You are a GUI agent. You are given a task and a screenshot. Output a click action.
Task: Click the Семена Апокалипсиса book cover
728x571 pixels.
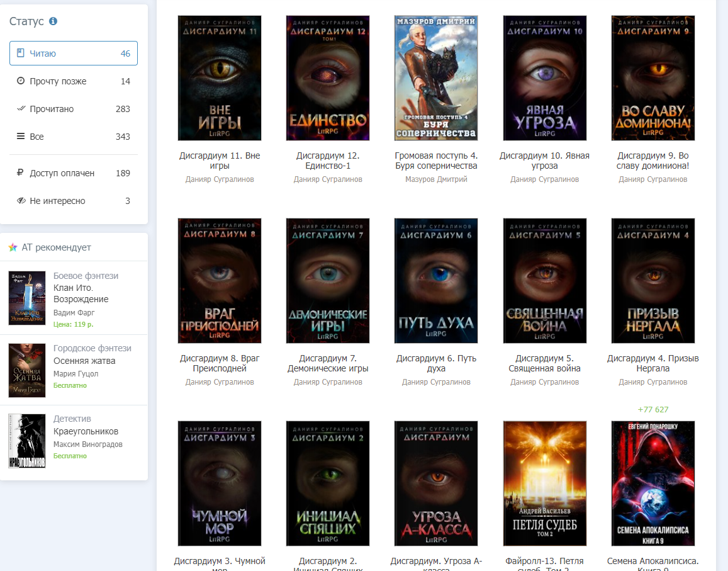coord(652,483)
